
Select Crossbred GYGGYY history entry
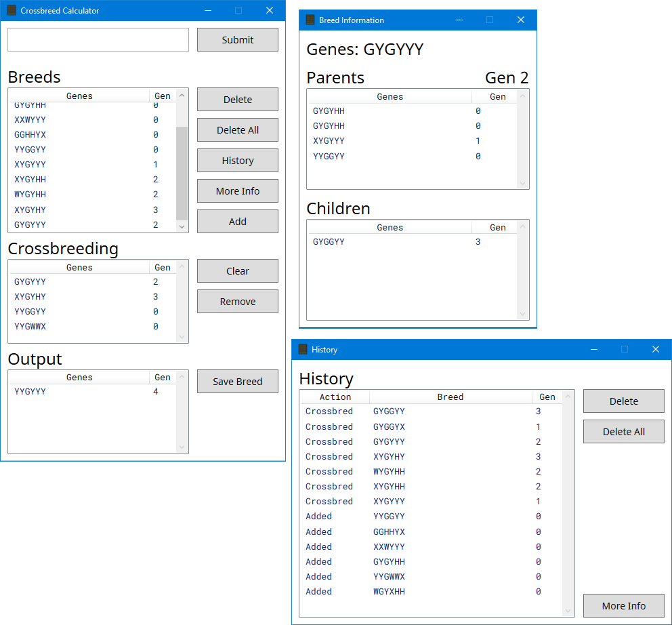tap(431, 411)
